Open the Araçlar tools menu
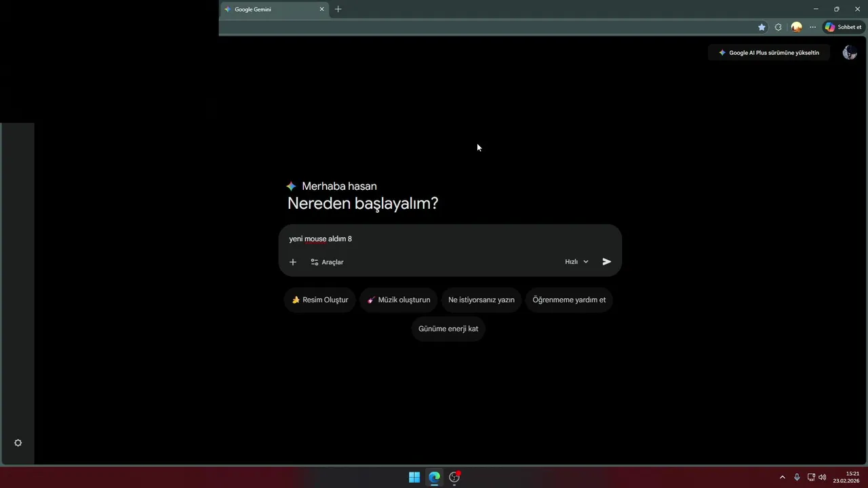The image size is (868, 488). (x=327, y=262)
